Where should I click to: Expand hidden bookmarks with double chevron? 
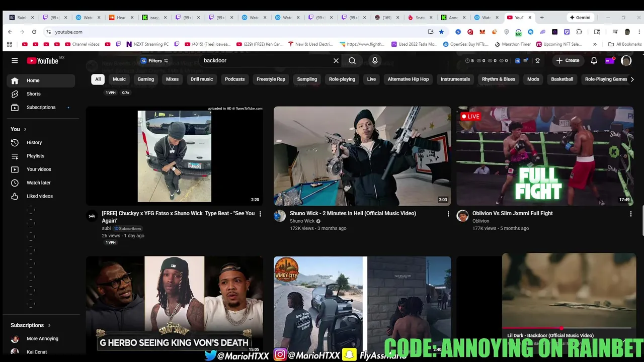pos(595,44)
